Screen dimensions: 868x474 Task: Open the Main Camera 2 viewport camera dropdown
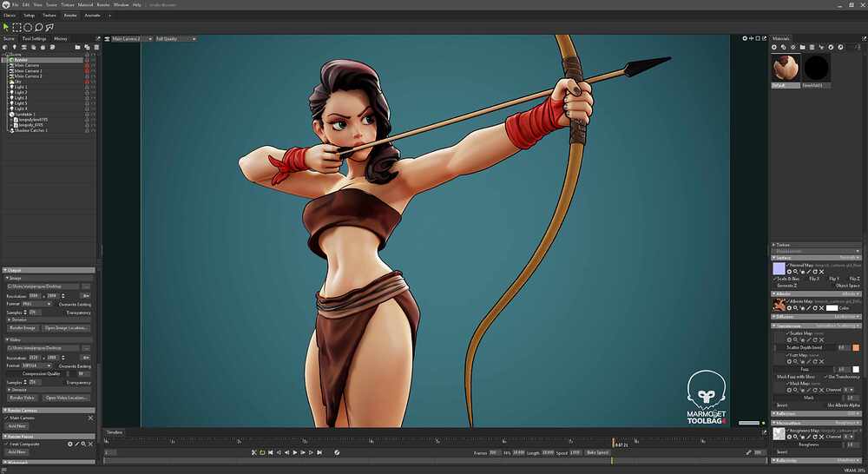click(132, 39)
